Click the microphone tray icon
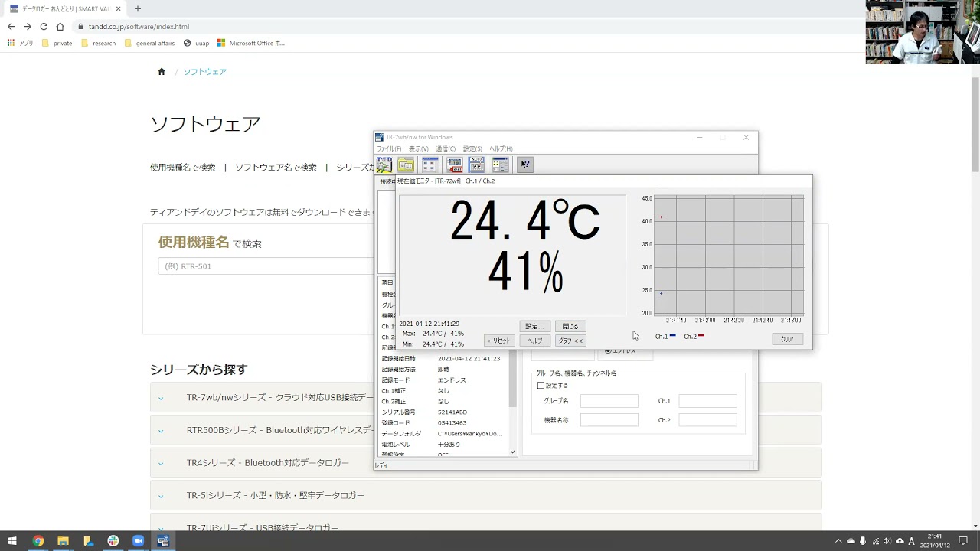The height and width of the screenshot is (551, 980). 863,541
